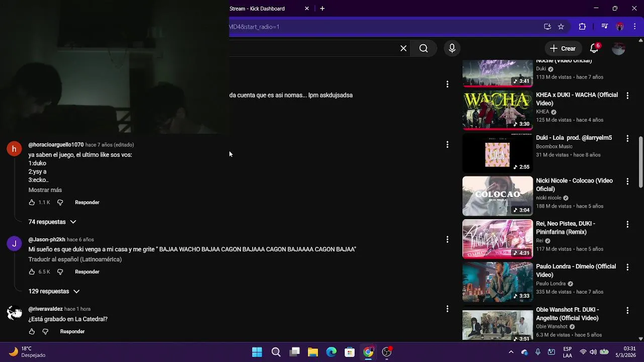This screenshot has width=644, height=362.
Task: Click the Pininfarina Remix thumbnail
Action: tap(498, 239)
